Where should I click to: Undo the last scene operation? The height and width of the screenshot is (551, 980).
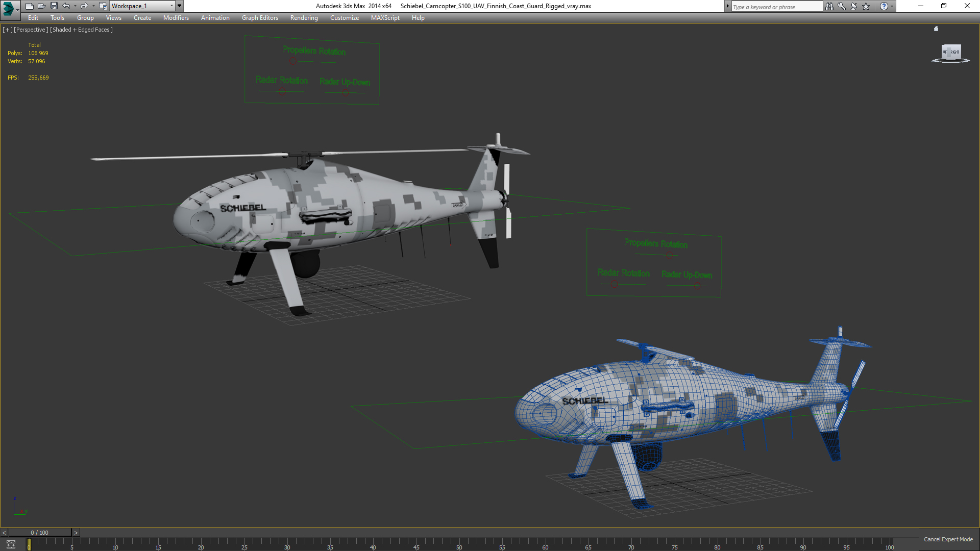[66, 6]
